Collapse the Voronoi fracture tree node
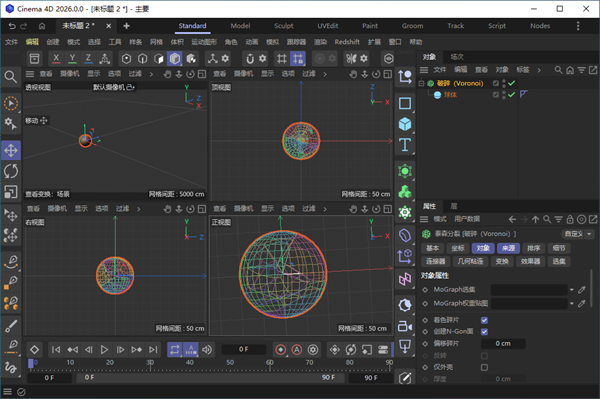The width and height of the screenshot is (600, 399). [421, 83]
